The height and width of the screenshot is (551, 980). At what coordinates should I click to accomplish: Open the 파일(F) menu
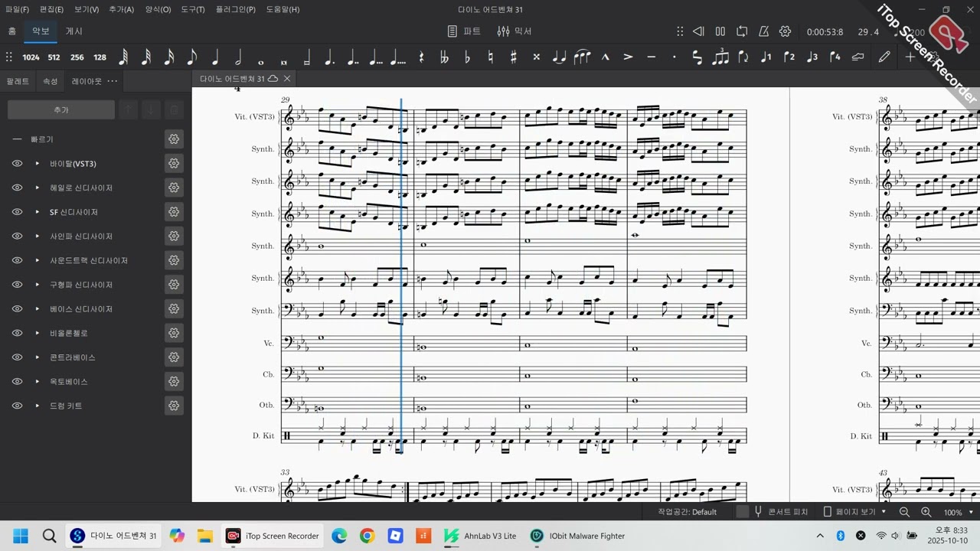[x=17, y=9]
